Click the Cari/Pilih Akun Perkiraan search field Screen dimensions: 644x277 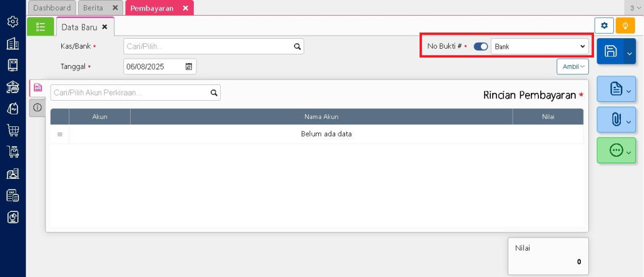tap(130, 93)
